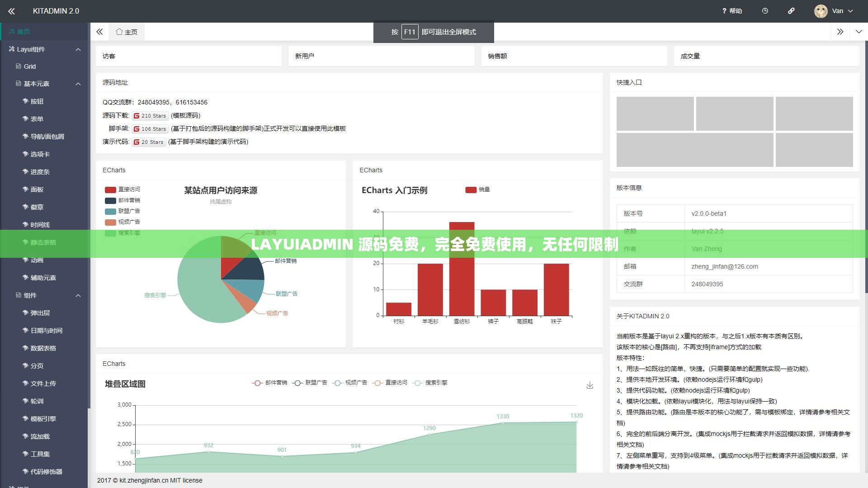This screenshot has width=868, height=488.
Task: Click the 邮件营销 dark pie slice
Action: click(246, 269)
